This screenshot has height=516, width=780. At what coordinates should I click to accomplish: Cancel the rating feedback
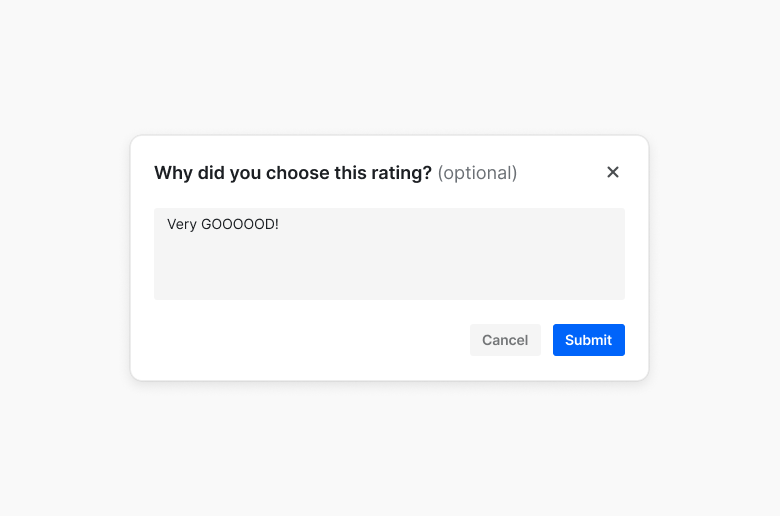coord(505,340)
